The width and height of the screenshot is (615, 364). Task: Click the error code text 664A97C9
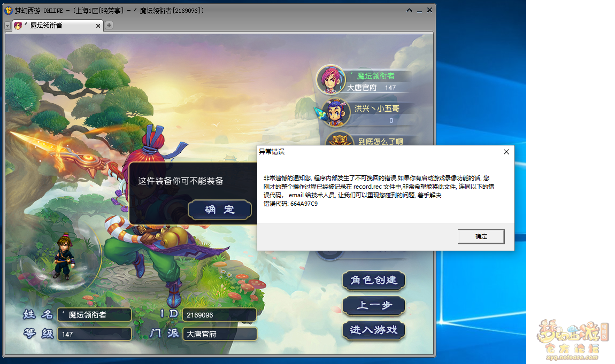(x=304, y=204)
